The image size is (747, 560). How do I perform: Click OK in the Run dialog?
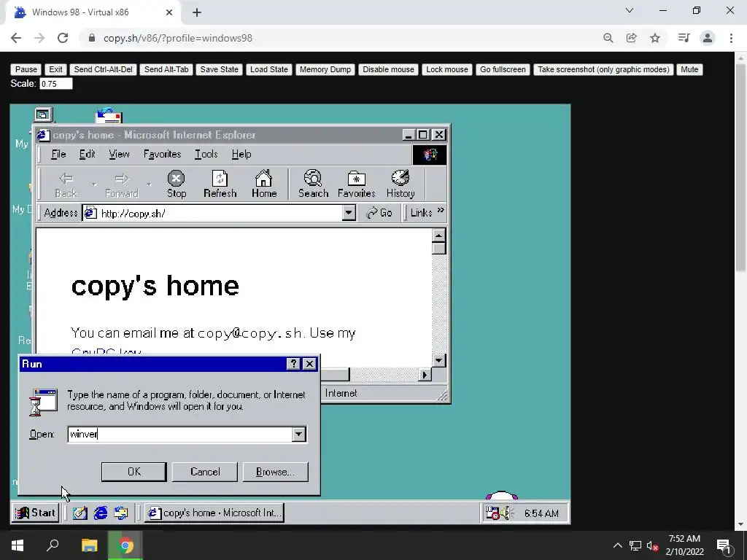click(134, 472)
